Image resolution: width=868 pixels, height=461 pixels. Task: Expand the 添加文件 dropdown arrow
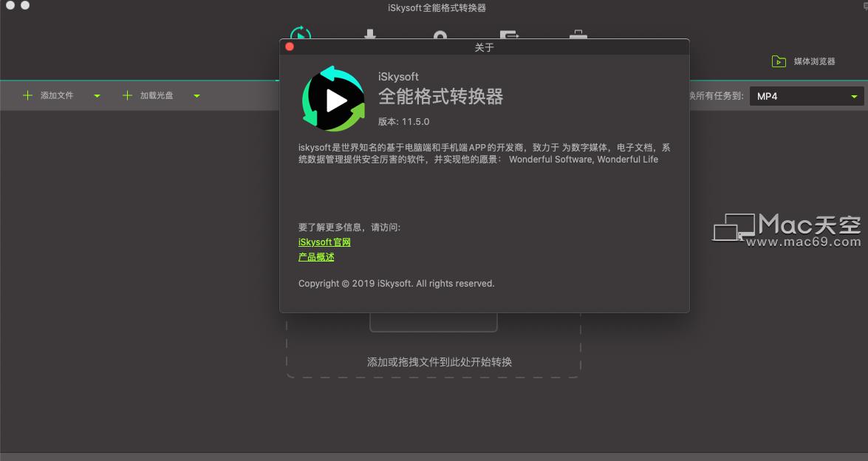click(97, 96)
